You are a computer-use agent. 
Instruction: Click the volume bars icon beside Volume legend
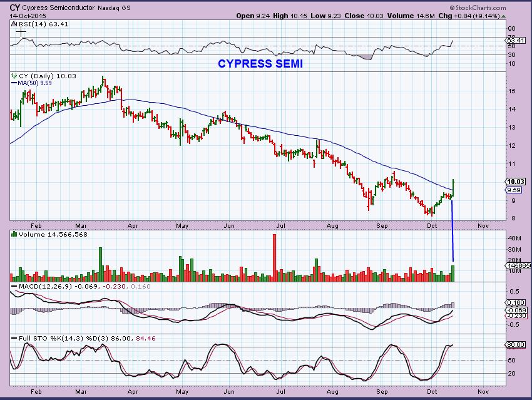pos(14,235)
